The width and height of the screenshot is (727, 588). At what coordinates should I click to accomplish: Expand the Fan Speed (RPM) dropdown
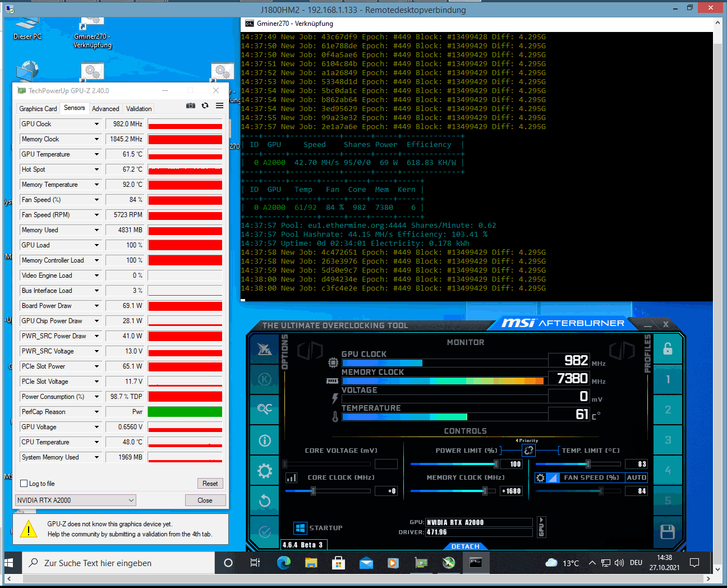click(x=96, y=215)
